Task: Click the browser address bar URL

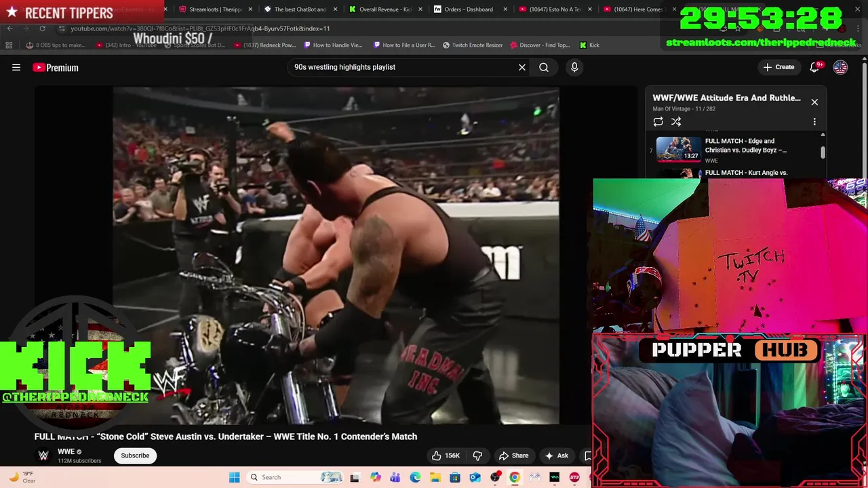Action: (200, 28)
